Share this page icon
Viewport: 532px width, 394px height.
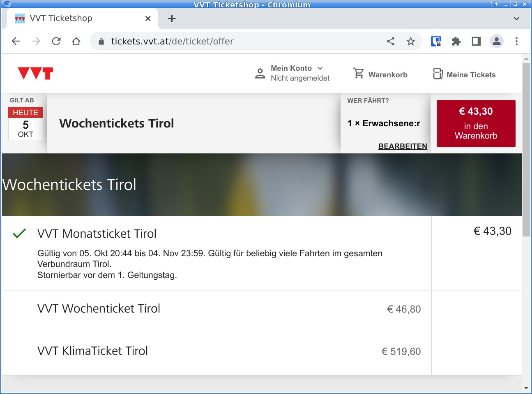pos(391,41)
